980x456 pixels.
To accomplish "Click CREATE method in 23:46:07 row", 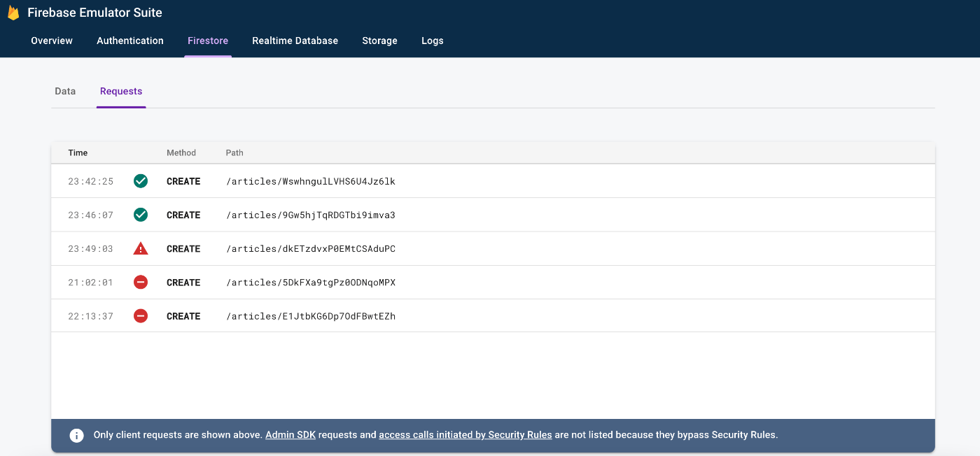I will (x=183, y=215).
